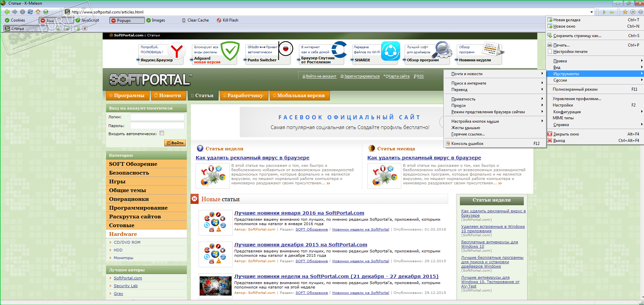This screenshot has height=305, width=644.
Task: Expand the Приватность submenu
Action: 495,99
